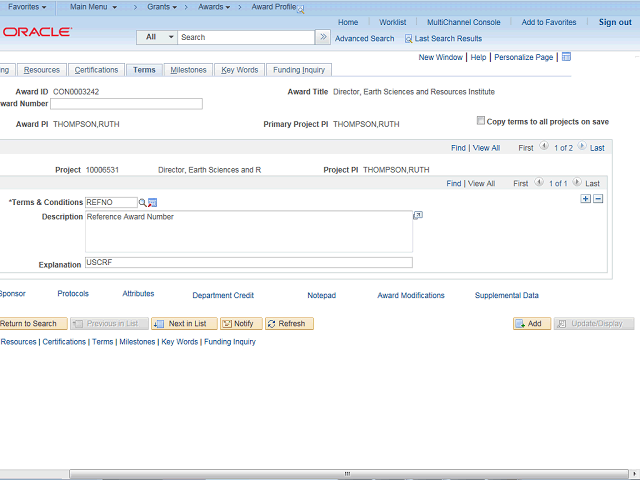
Task: Switch to the Key Words tab
Action: [x=240, y=70]
